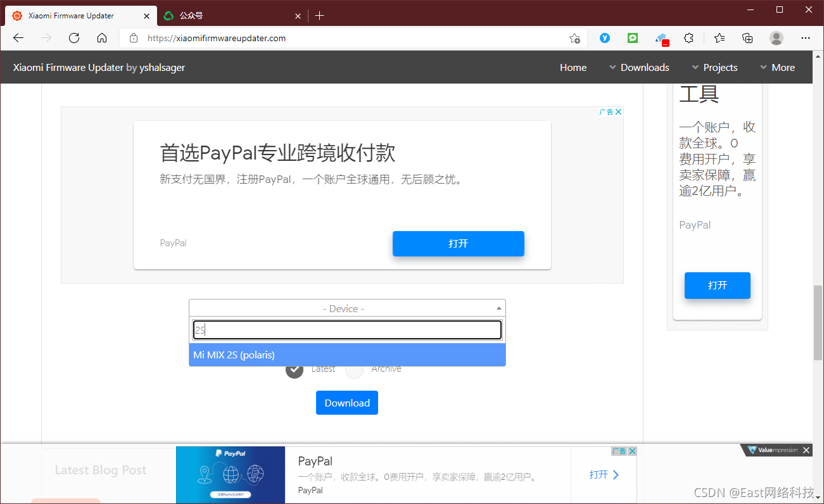Image resolution: width=824 pixels, height=504 pixels.
Task: Click the Valueimpression ad label
Action: 773,450
